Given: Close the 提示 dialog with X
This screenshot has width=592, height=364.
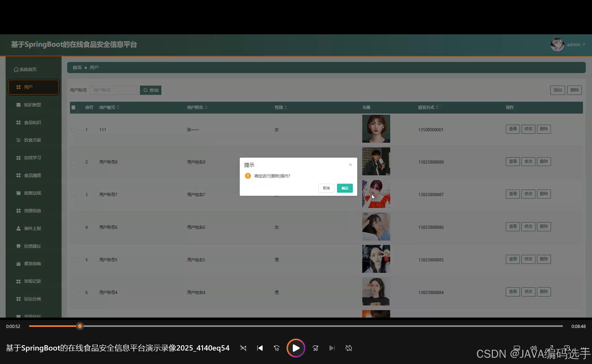Looking at the screenshot, I should [350, 165].
